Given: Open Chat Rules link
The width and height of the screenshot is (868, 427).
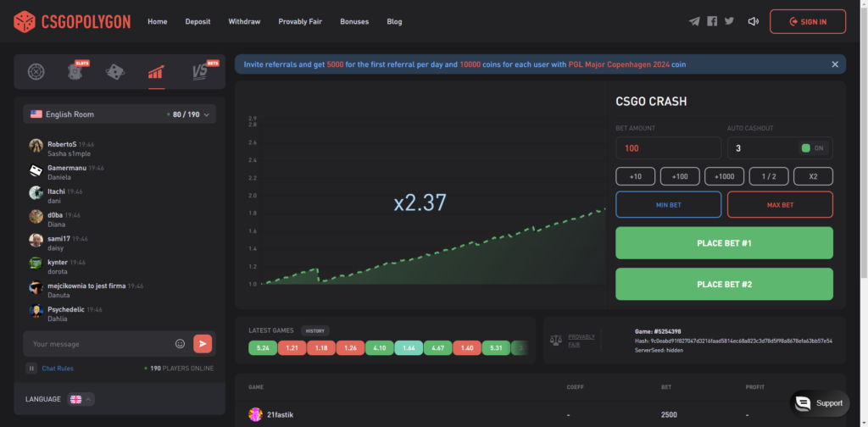Looking at the screenshot, I should coord(58,369).
